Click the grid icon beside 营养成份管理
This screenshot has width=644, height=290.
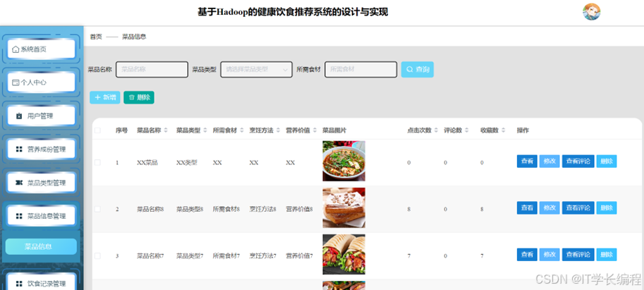19,150
